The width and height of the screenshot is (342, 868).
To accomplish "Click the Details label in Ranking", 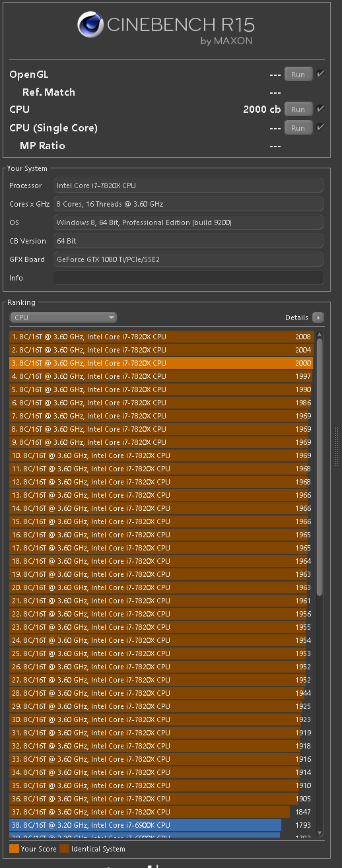I will pos(296,317).
